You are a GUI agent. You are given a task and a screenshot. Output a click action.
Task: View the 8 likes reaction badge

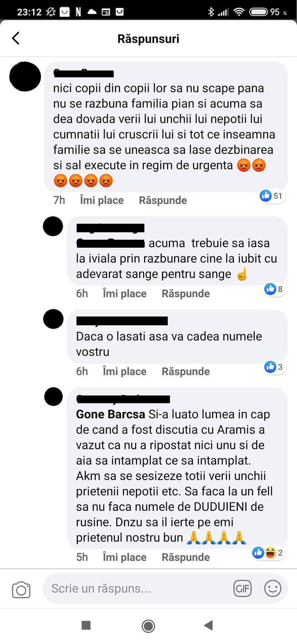point(274,289)
